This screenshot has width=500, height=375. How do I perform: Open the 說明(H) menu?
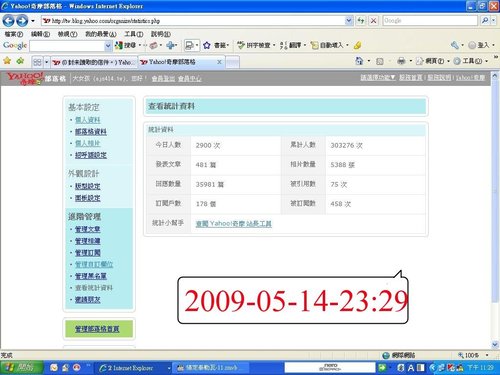[x=161, y=34]
